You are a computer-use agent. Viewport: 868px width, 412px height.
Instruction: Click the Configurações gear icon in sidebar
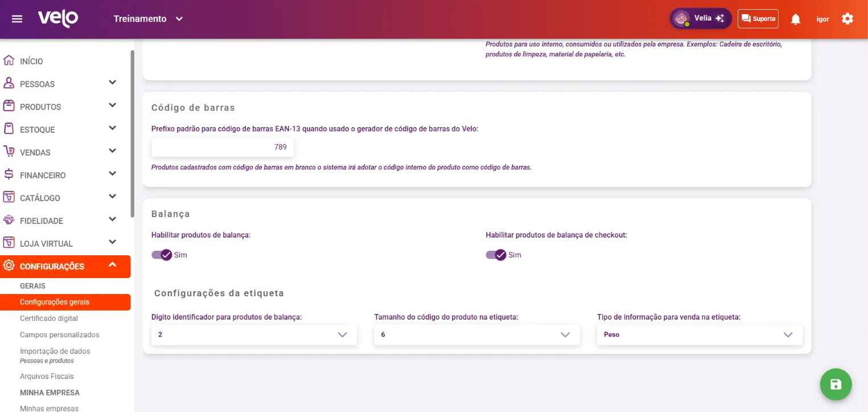9,266
